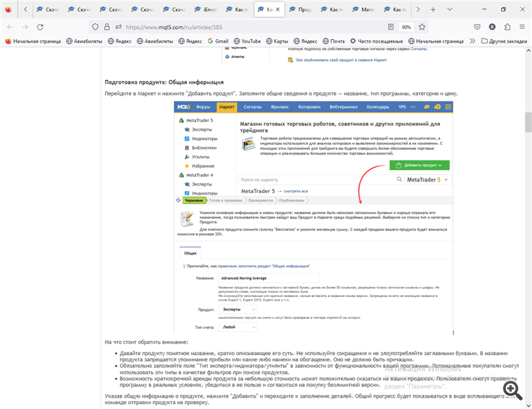This screenshot has width=532, height=409.
Task: Open the Firefox application hamburger menu
Action: (x=523, y=27)
